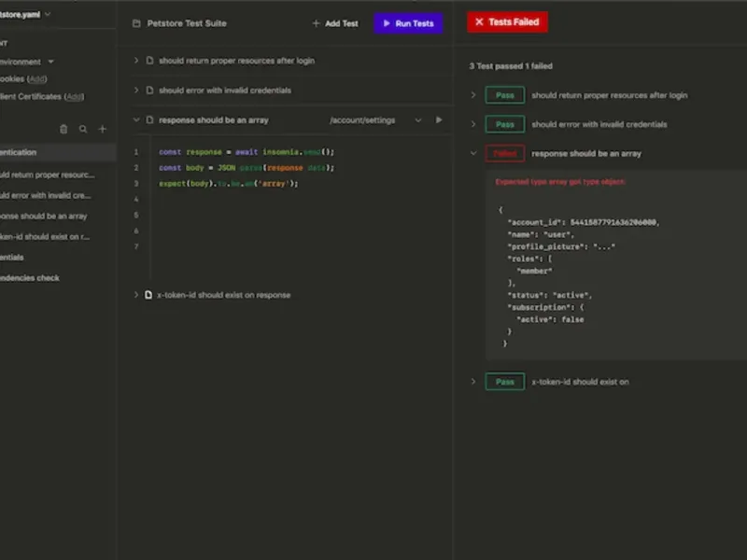Click the Add link next to Cookies
Viewport: 747px width, 560px height.
pos(37,79)
